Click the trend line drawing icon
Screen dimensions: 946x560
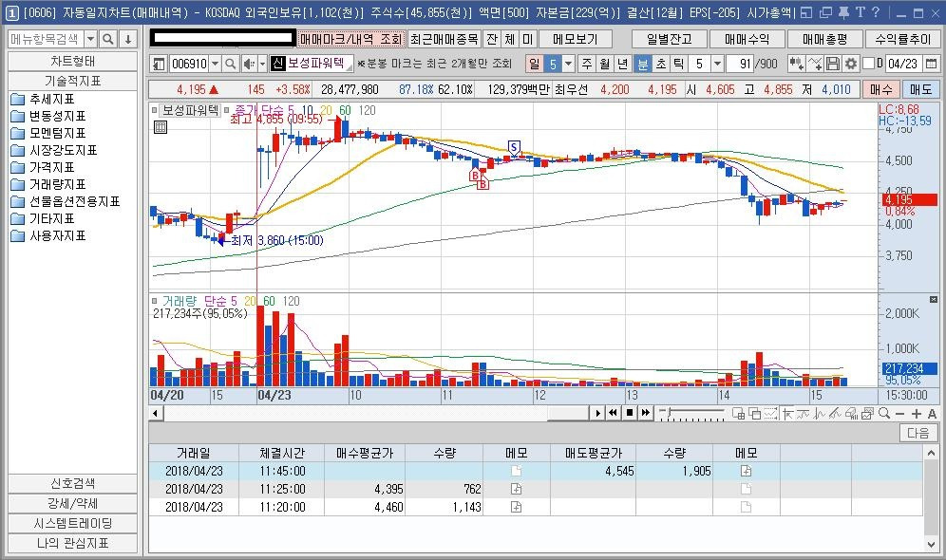(x=835, y=413)
